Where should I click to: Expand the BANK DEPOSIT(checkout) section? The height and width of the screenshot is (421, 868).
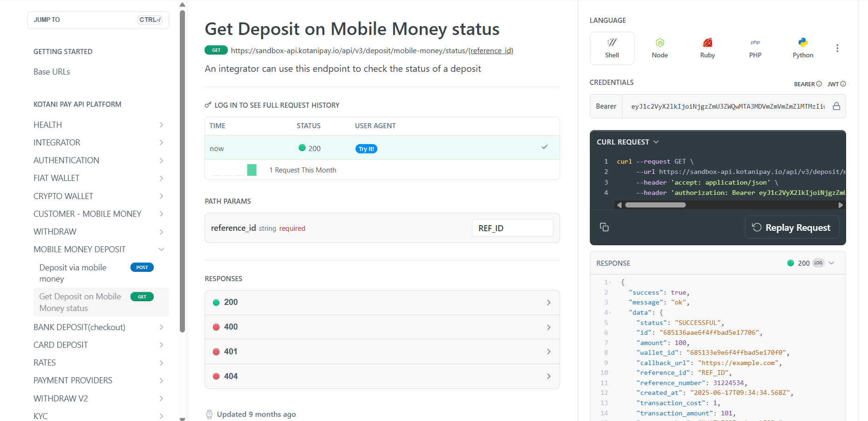point(161,327)
